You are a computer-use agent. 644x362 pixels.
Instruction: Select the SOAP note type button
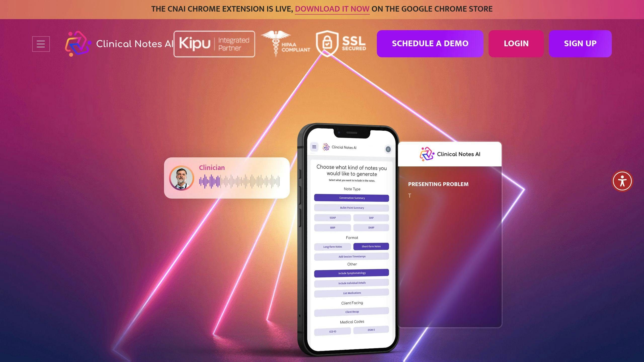(x=332, y=217)
